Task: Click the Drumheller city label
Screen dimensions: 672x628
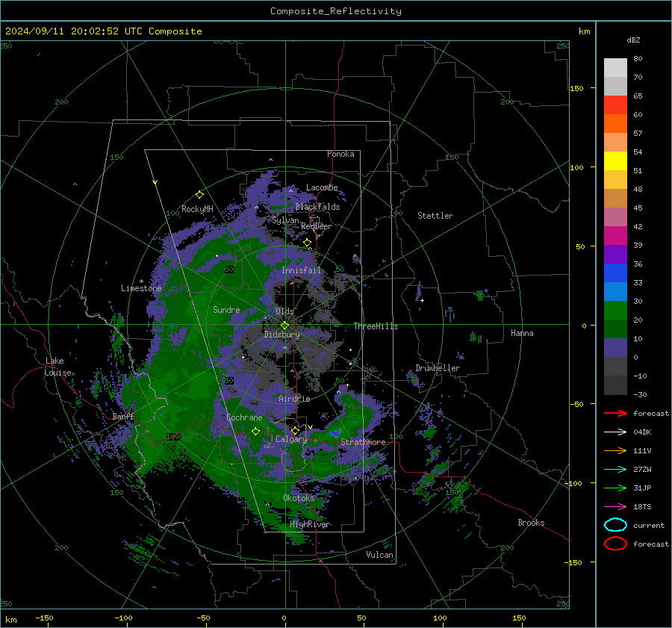Action: coord(438,368)
